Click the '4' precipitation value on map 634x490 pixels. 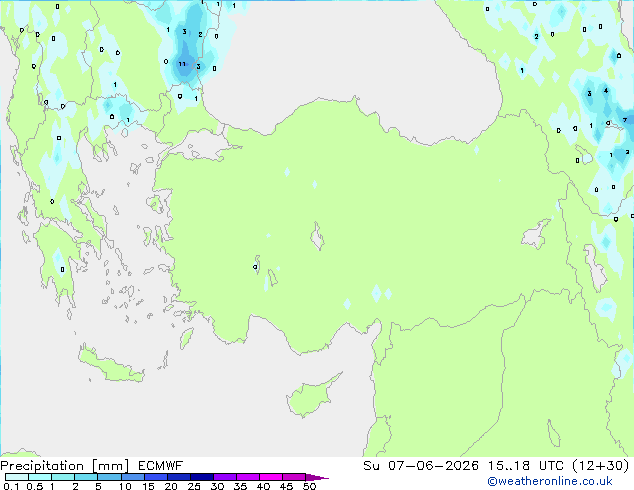coord(606,91)
